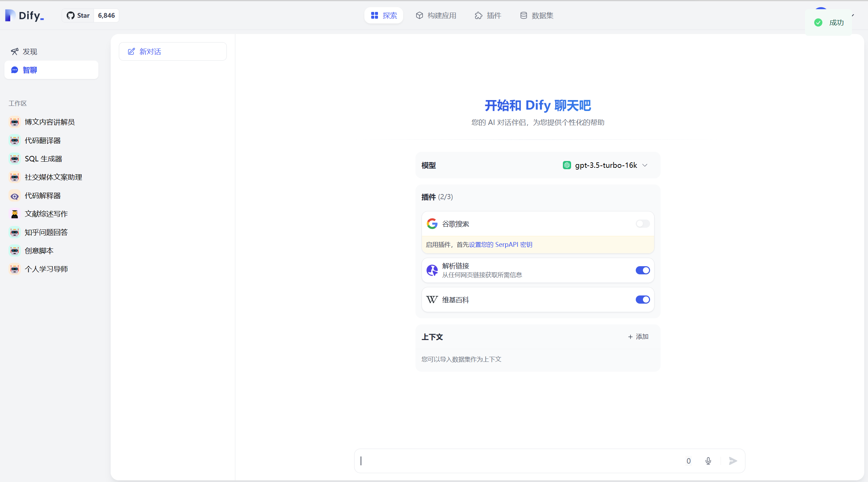Click the 模型 label
Viewport: 868px width, 482px height.
[x=429, y=165]
